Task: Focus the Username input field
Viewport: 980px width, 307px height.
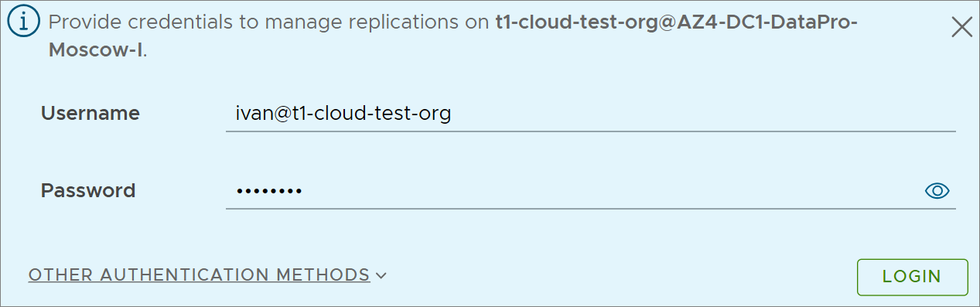Action: (590, 114)
